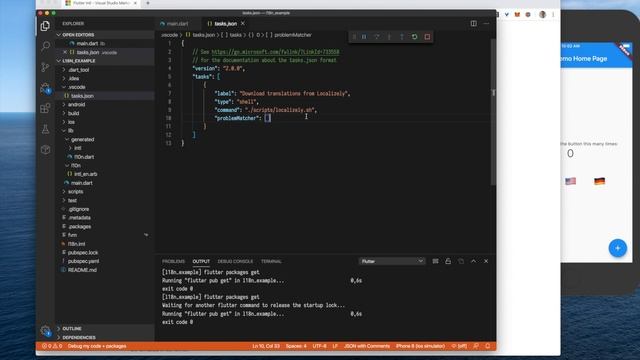The image size is (640, 360).
Task: Open the Extensions view
Action: pos(45,108)
